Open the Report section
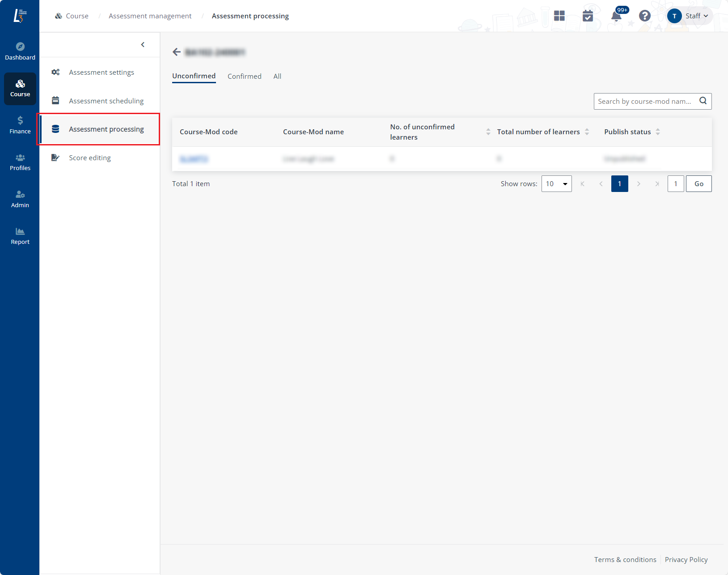Screen dimensions: 728x575 20,236
